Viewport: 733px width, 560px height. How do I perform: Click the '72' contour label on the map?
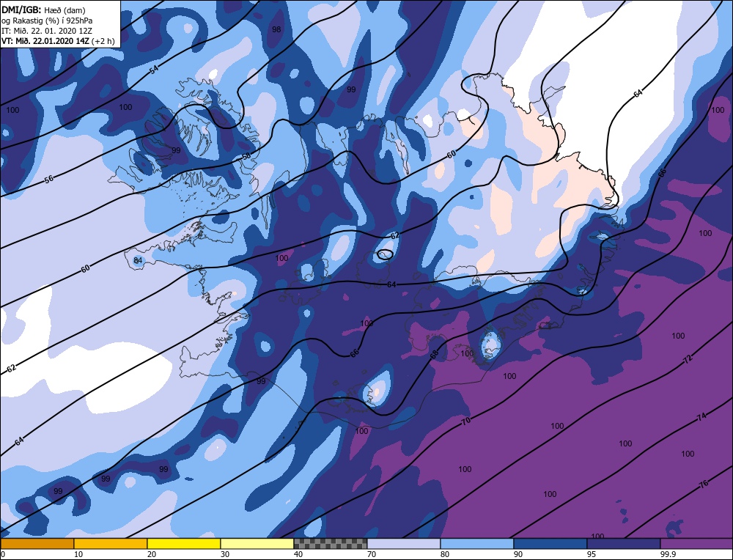688,359
